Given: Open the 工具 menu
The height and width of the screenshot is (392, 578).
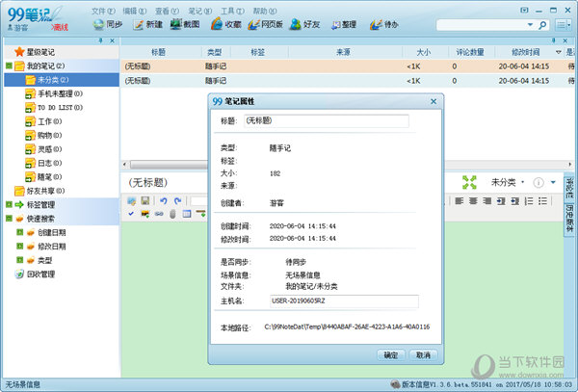Looking at the screenshot, I should tap(232, 11).
